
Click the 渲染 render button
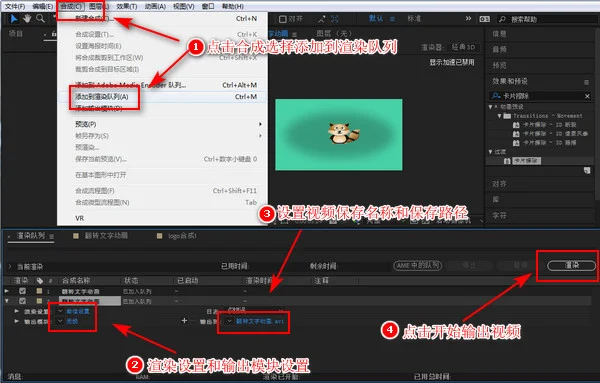point(572,265)
